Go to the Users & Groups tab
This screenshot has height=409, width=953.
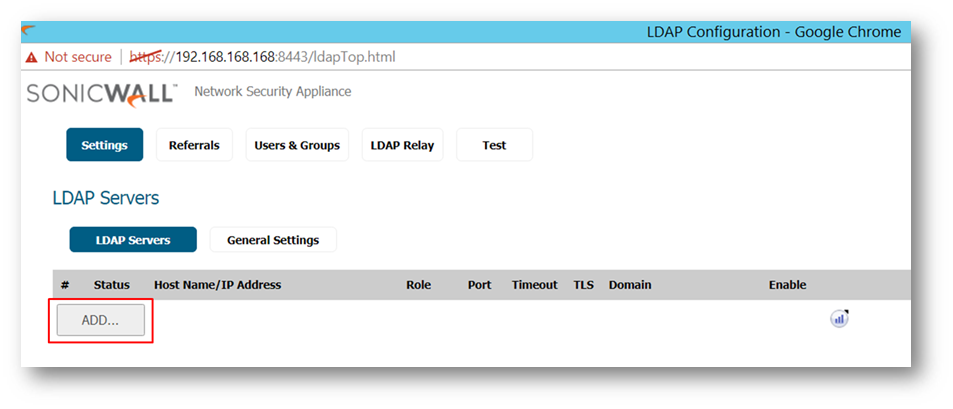click(297, 145)
